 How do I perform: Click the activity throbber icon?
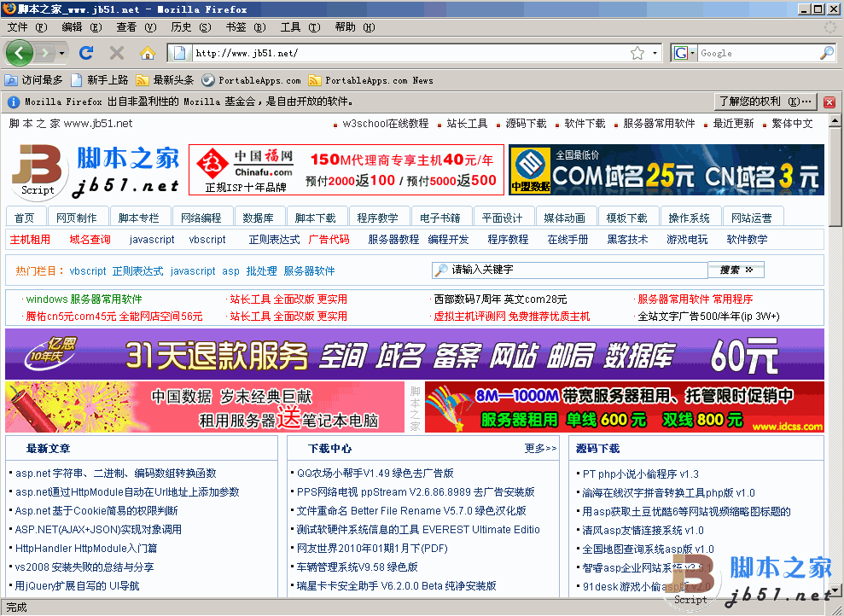(830, 27)
